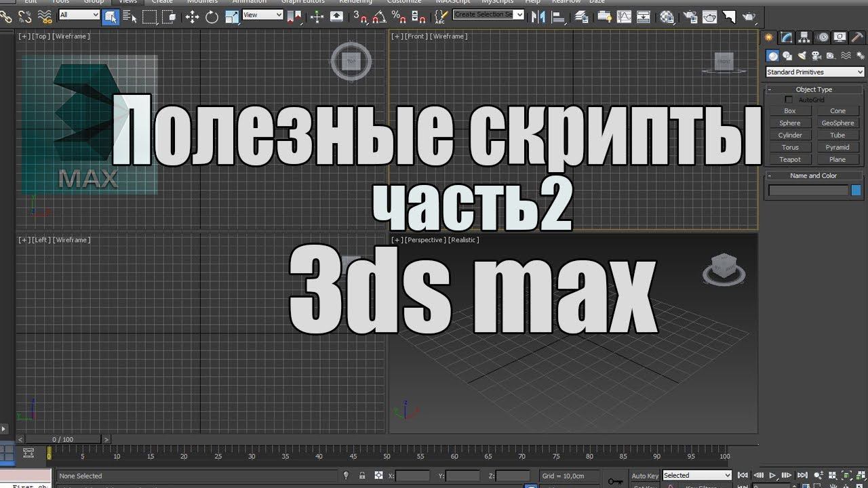Open the Standard Primitives dropdown

[x=815, y=72]
